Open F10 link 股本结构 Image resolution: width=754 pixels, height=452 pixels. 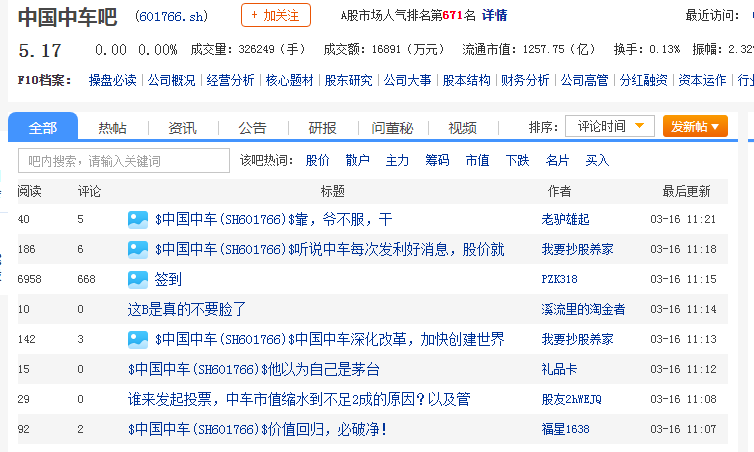(466, 80)
